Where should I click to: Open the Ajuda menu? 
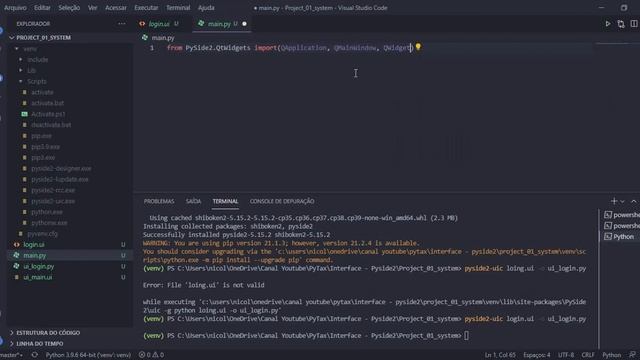pos(206,8)
